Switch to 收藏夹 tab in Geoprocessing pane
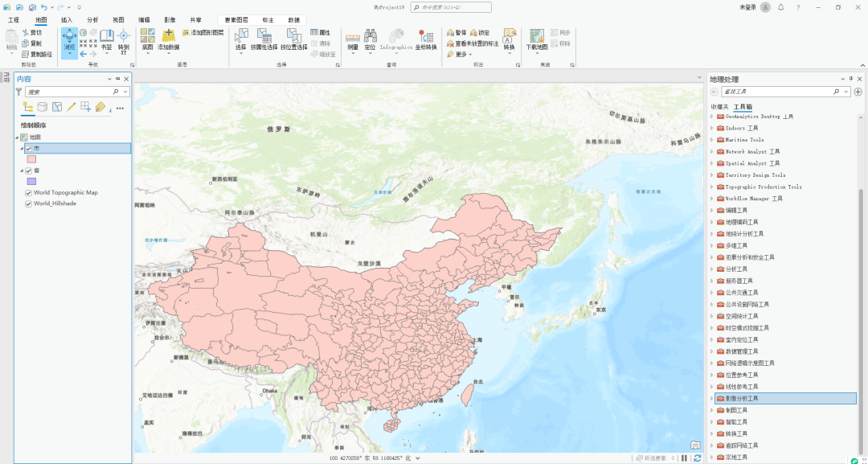 (x=719, y=106)
